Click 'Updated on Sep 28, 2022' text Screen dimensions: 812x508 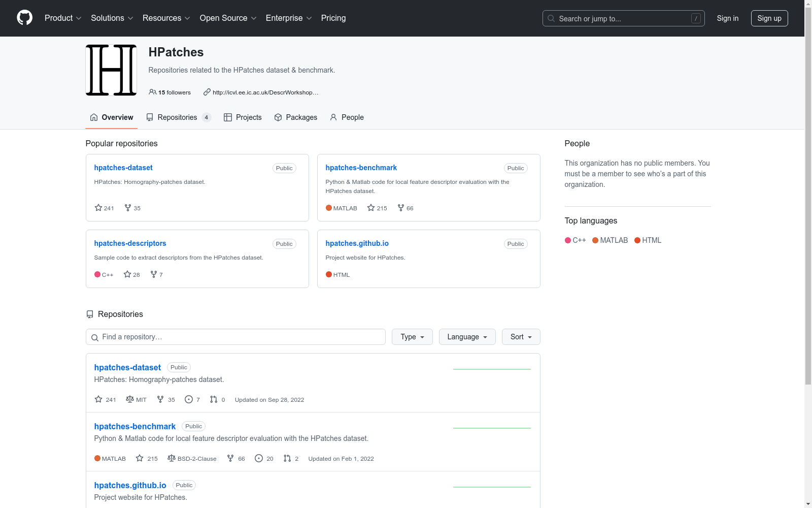tap(269, 400)
